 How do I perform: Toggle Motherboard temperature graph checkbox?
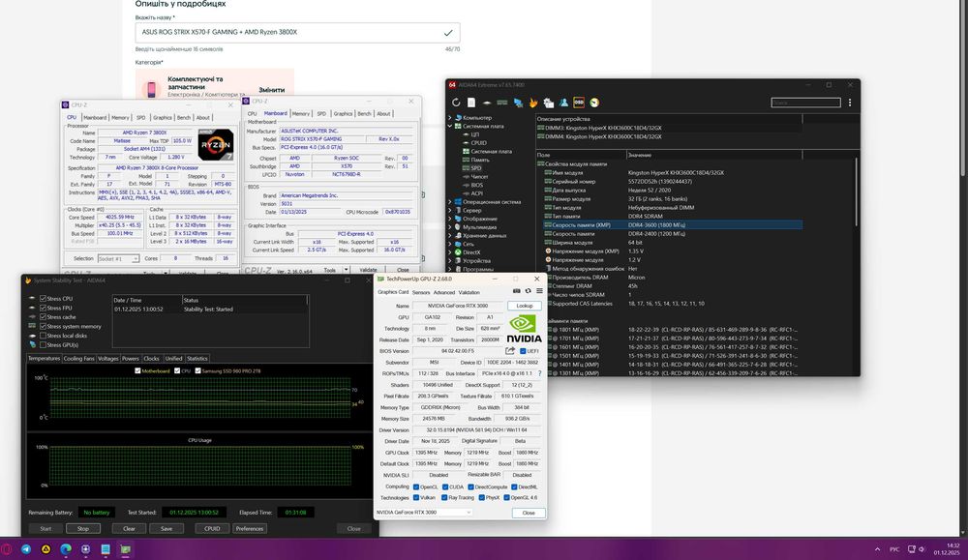point(137,370)
